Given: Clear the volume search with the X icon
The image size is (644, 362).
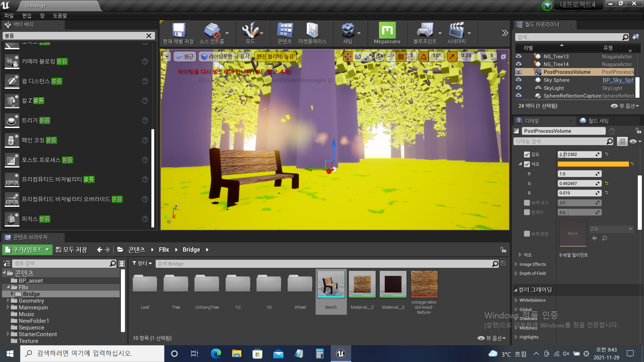Looking at the screenshot, I should [x=149, y=36].
